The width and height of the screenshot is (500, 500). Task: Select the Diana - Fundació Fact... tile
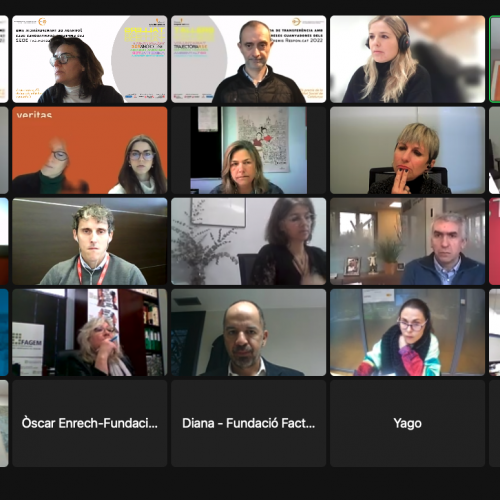[x=249, y=423]
